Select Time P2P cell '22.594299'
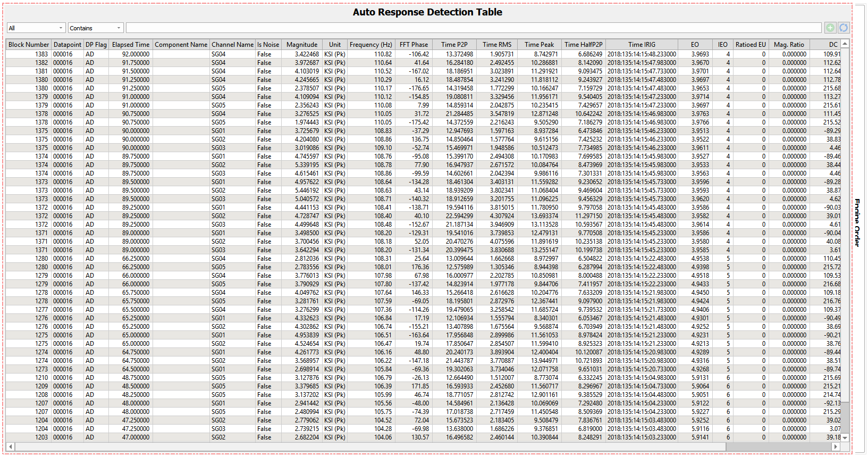The image size is (868, 456). pyautogui.click(x=454, y=216)
